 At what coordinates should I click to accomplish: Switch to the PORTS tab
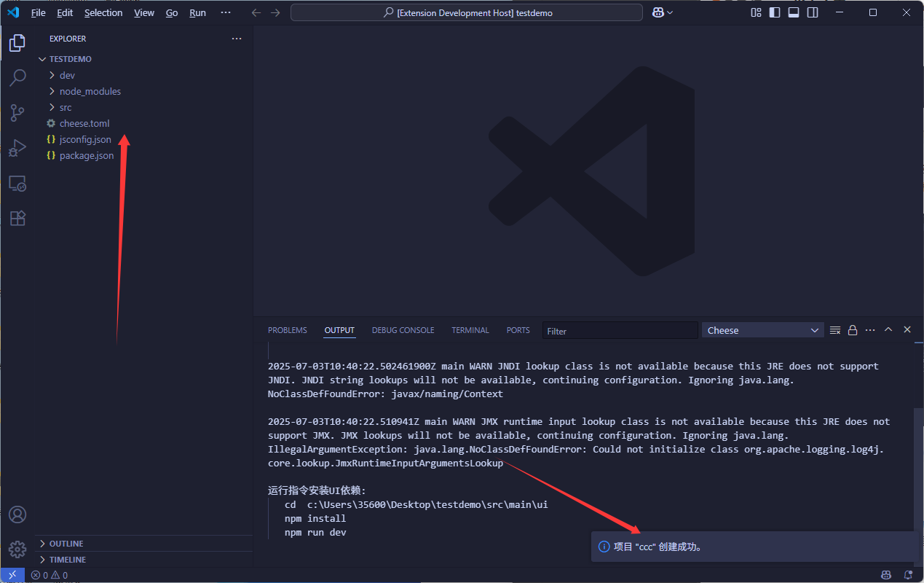(518, 330)
